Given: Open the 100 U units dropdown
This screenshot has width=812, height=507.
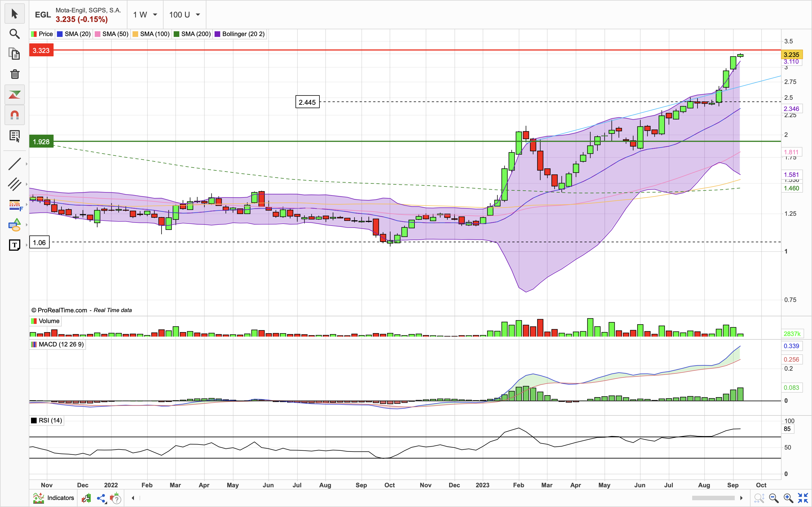Looking at the screenshot, I should (184, 15).
